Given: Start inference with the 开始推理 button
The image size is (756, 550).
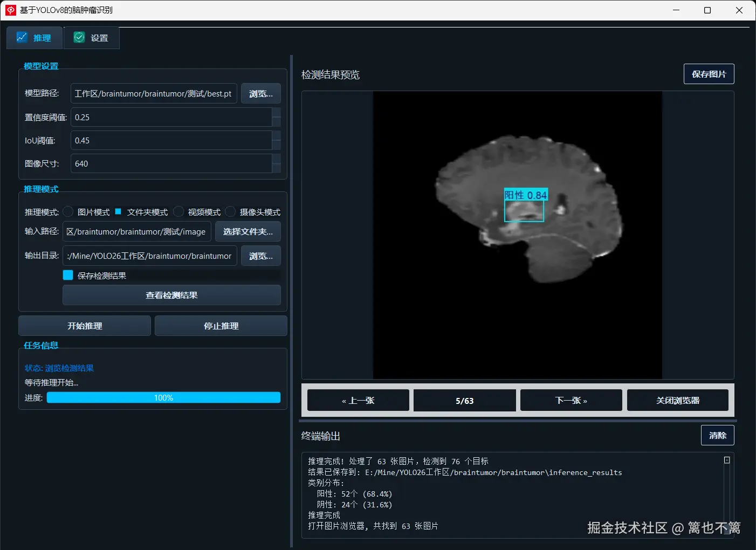Looking at the screenshot, I should click(84, 326).
